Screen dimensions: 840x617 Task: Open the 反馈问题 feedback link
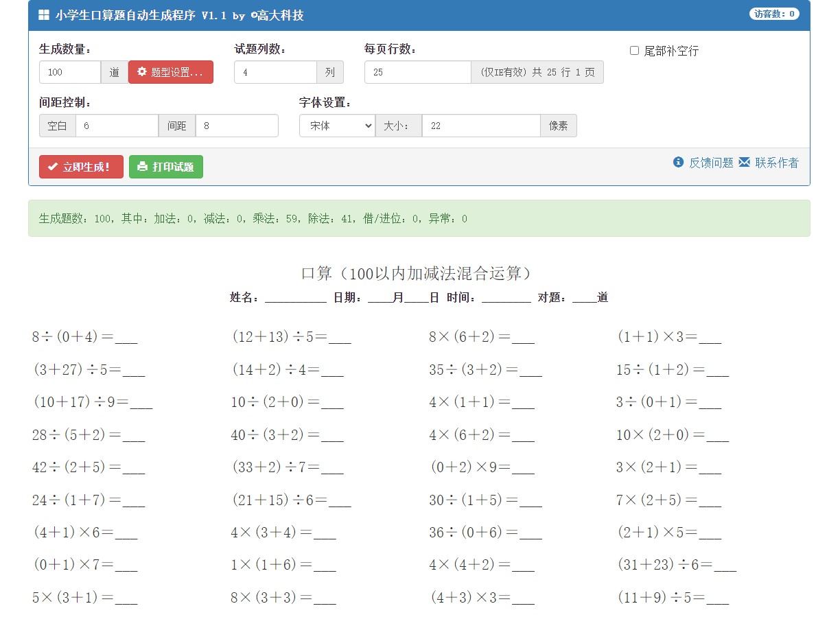click(711, 163)
